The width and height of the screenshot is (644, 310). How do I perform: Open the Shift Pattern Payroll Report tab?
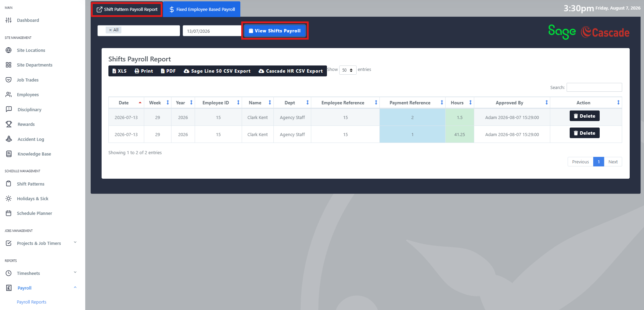tap(127, 9)
